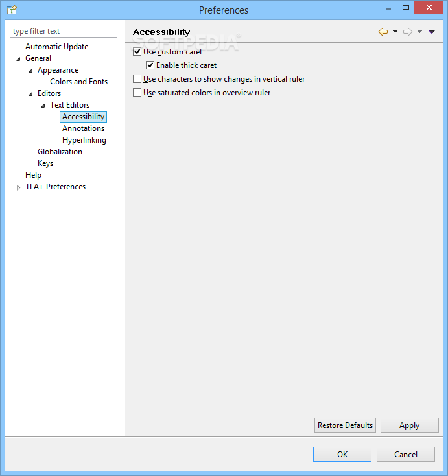
Task: Click the back navigation arrow icon
Action: click(383, 32)
